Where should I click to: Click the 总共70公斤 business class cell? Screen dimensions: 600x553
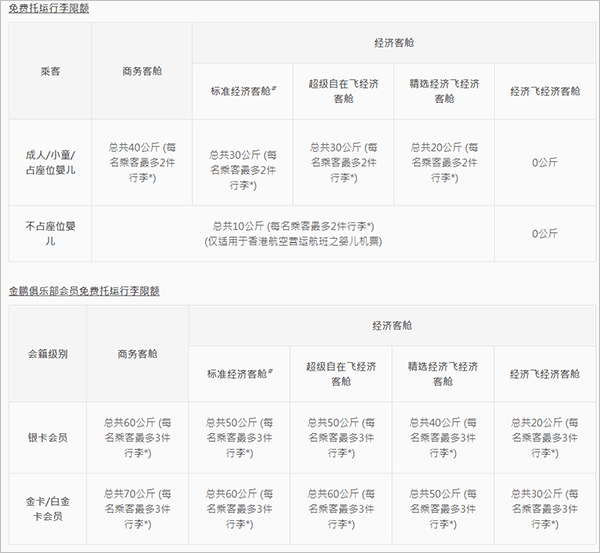137,508
